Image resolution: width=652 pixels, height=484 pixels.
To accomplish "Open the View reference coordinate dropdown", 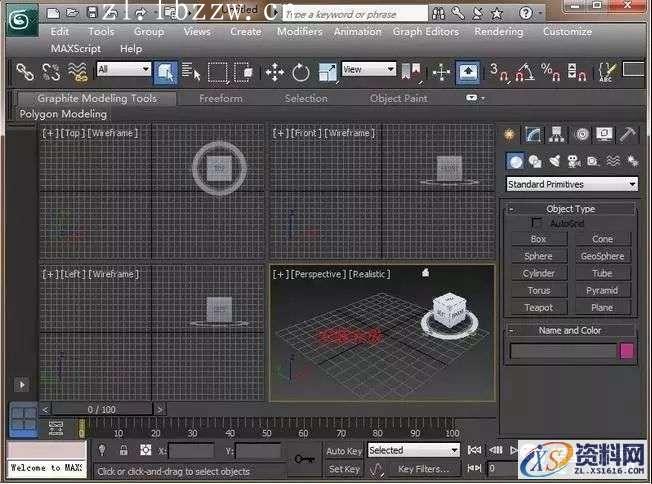I will coord(368,69).
